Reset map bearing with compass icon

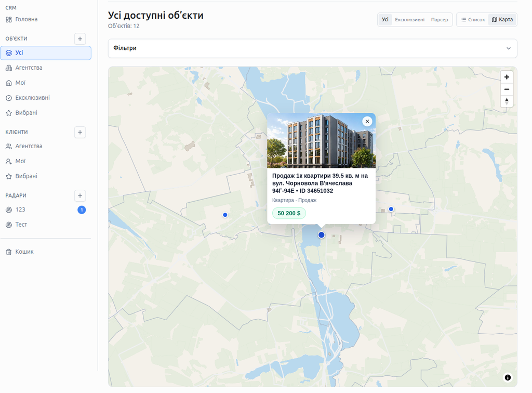(x=507, y=101)
